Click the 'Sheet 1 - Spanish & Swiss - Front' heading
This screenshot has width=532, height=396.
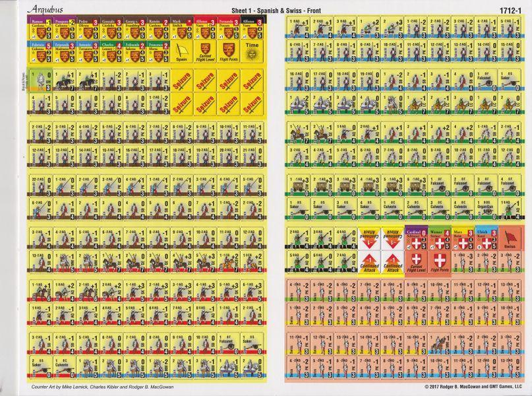pyautogui.click(x=276, y=11)
